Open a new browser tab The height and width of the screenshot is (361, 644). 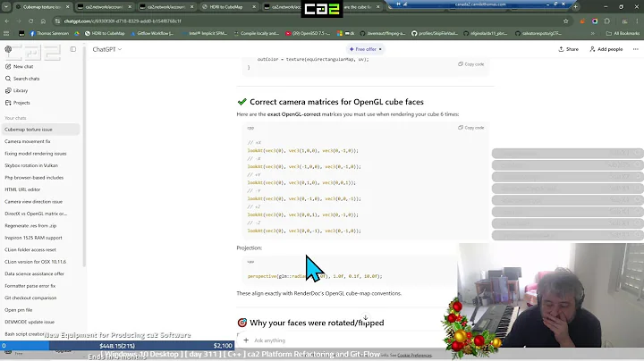pos(575,7)
